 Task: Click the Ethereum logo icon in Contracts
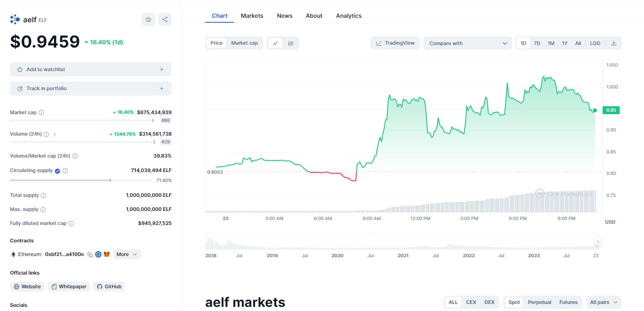pyautogui.click(x=13, y=254)
